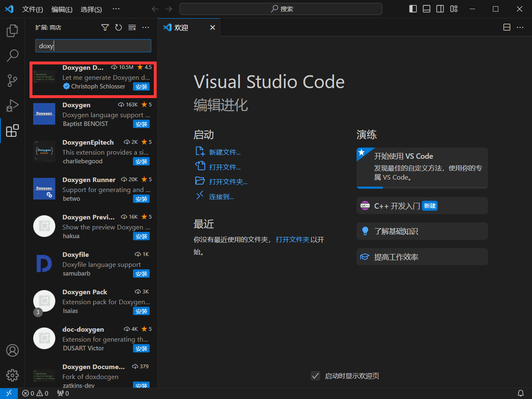532x399 pixels.
Task: Open the Explorer view in activity bar
Action: (x=12, y=30)
